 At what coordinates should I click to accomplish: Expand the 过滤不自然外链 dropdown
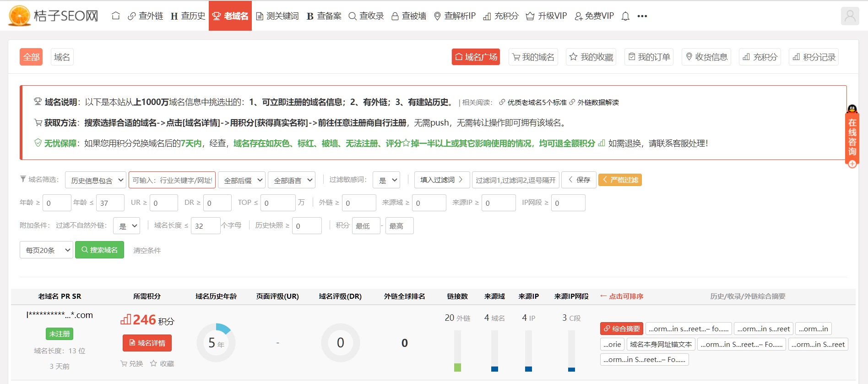click(126, 226)
